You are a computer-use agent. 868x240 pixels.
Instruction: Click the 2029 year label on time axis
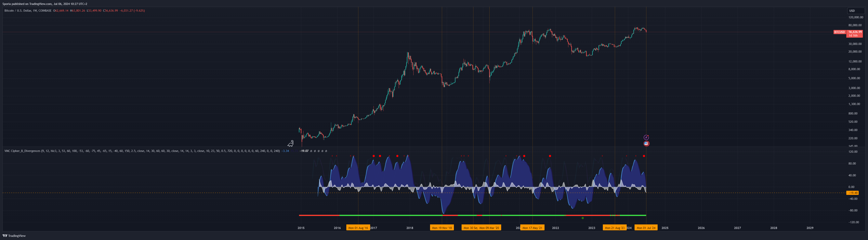coord(810,228)
